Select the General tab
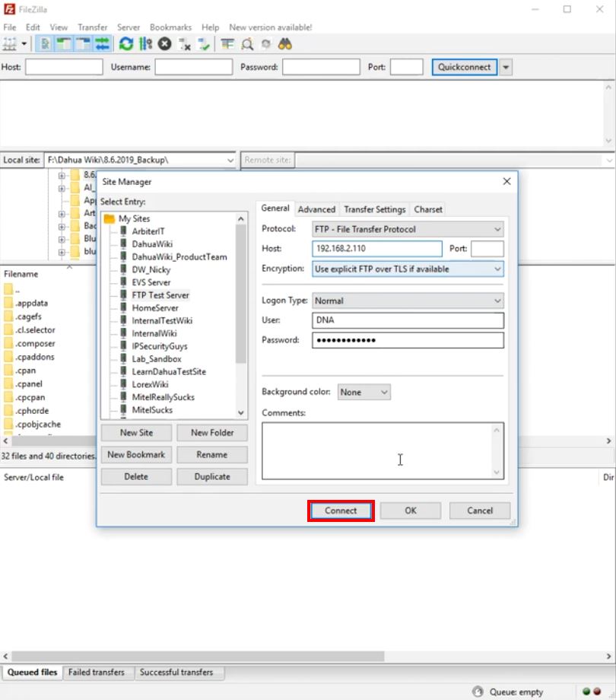 click(275, 208)
